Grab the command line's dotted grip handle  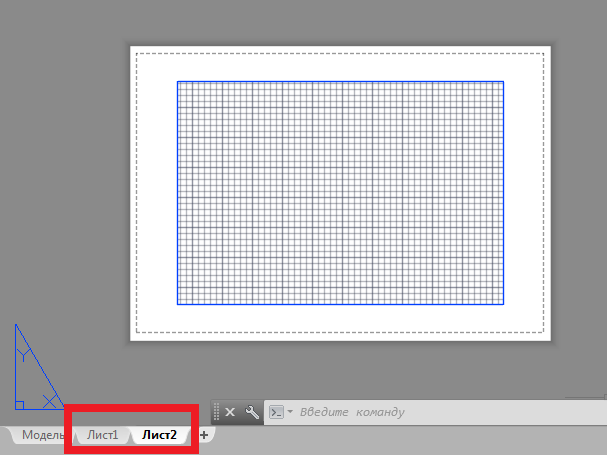(x=216, y=412)
